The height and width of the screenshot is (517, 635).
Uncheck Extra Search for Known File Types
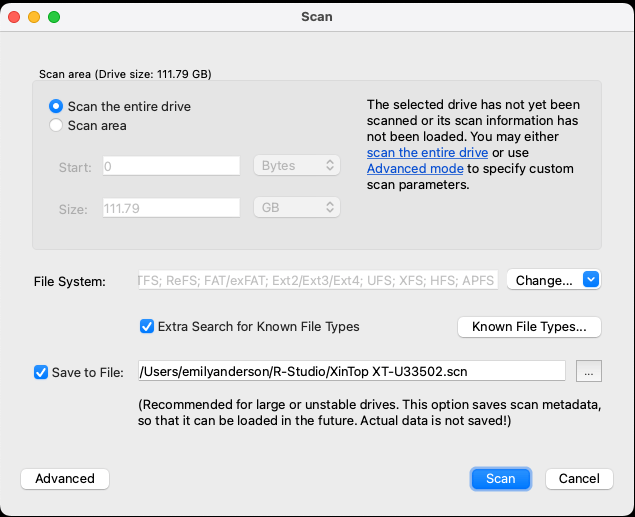pos(147,326)
